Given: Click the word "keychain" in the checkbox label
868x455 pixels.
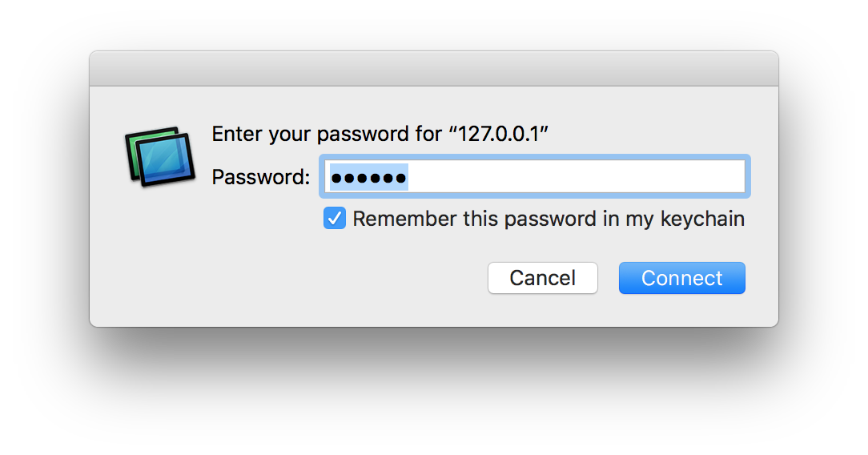Looking at the screenshot, I should pos(702,219).
